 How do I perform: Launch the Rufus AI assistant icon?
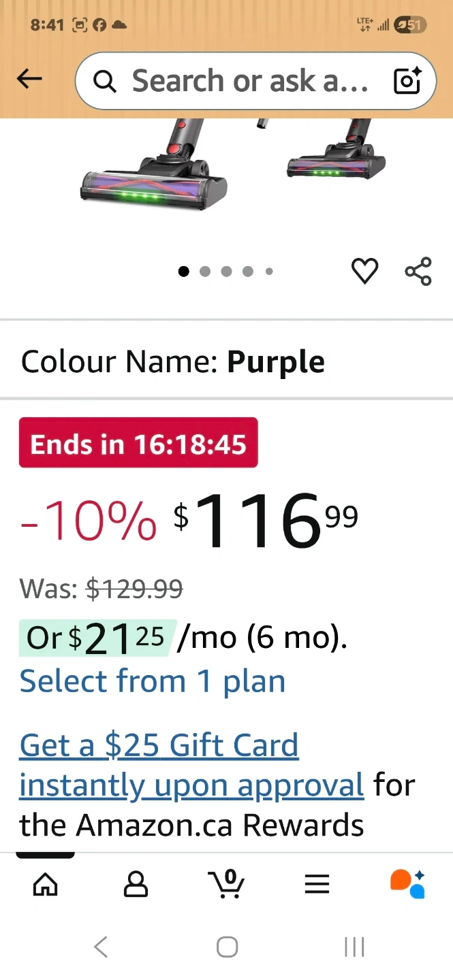pos(407,883)
